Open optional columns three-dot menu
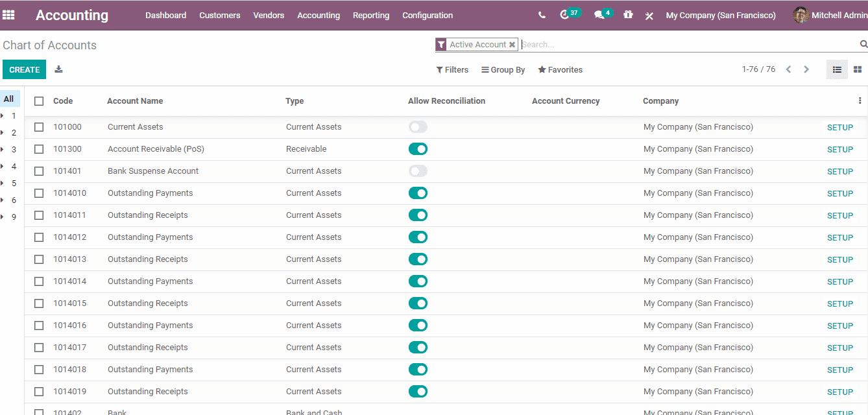 tap(860, 101)
